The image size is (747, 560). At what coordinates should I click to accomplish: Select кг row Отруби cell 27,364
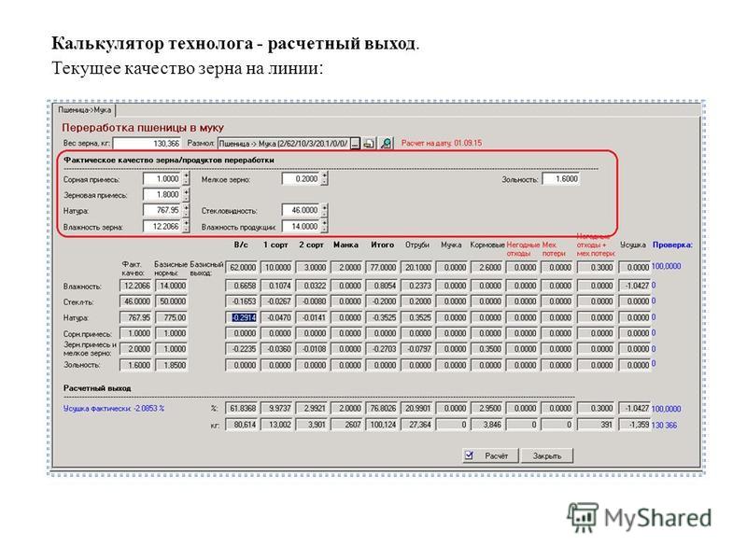point(417,425)
